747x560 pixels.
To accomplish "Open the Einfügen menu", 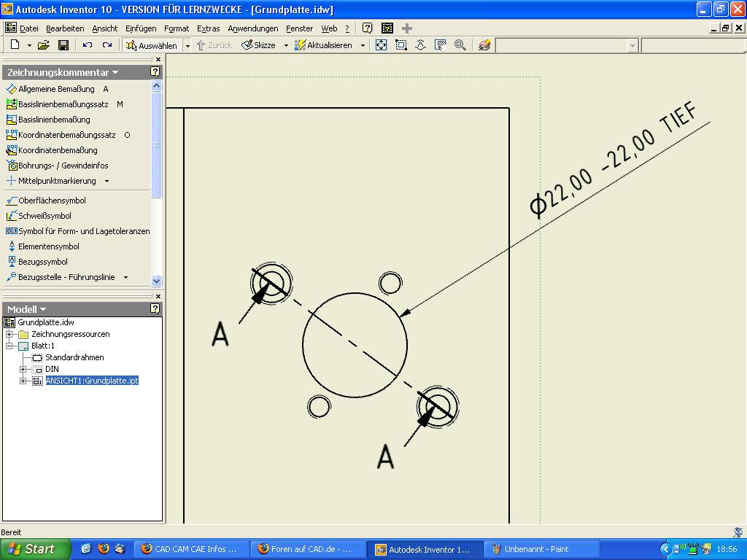I will (x=140, y=28).
